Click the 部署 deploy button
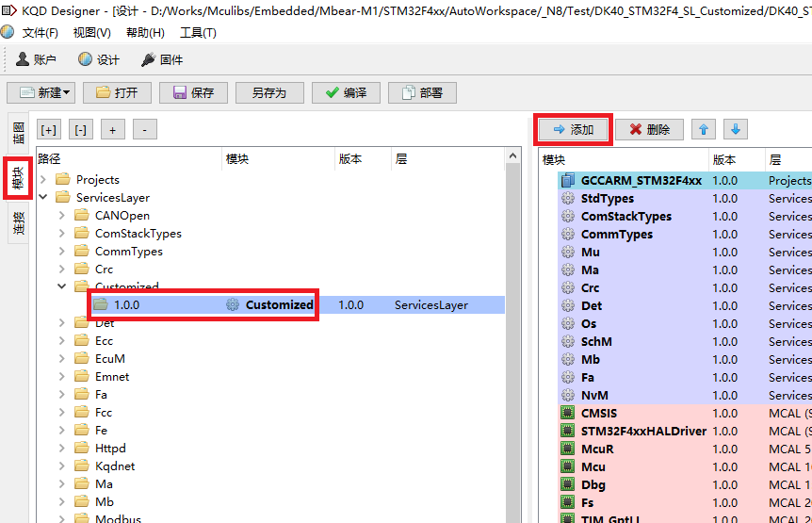The width and height of the screenshot is (812, 523). pos(422,92)
